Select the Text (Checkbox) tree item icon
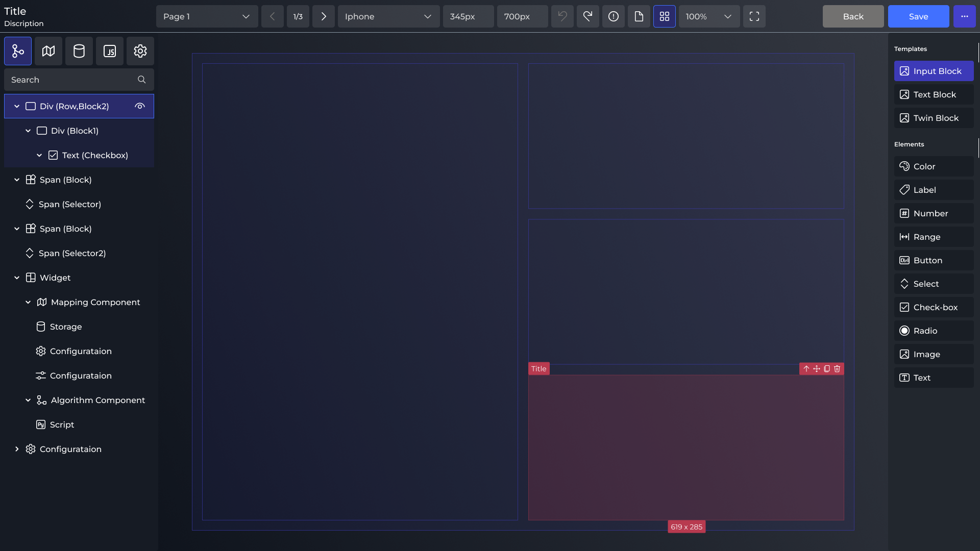The width and height of the screenshot is (980, 551). (x=53, y=155)
